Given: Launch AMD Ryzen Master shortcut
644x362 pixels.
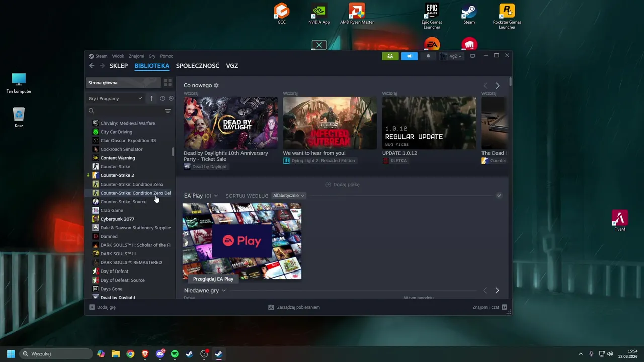Looking at the screenshot, I should click(x=357, y=14).
